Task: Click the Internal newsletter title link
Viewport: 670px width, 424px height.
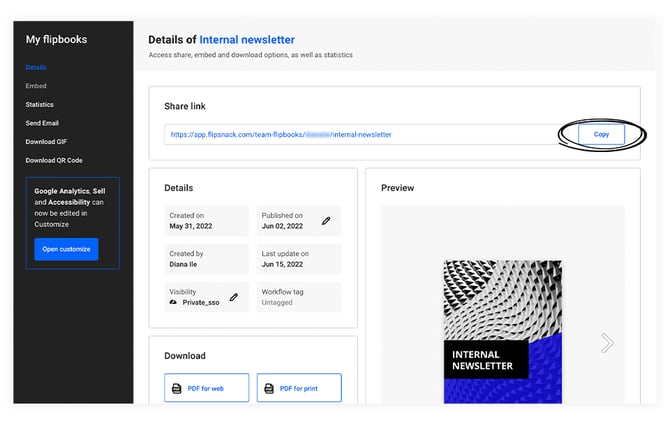Action: point(247,40)
